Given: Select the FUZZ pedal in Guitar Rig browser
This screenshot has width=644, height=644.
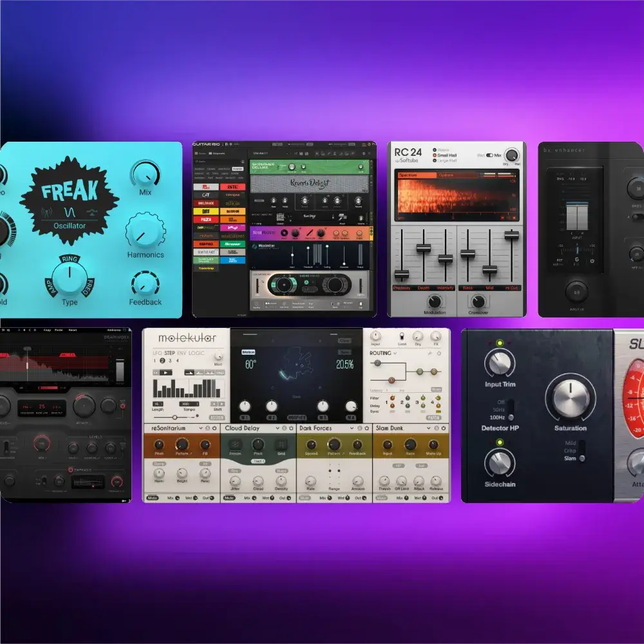Looking at the screenshot, I should (x=206, y=220).
